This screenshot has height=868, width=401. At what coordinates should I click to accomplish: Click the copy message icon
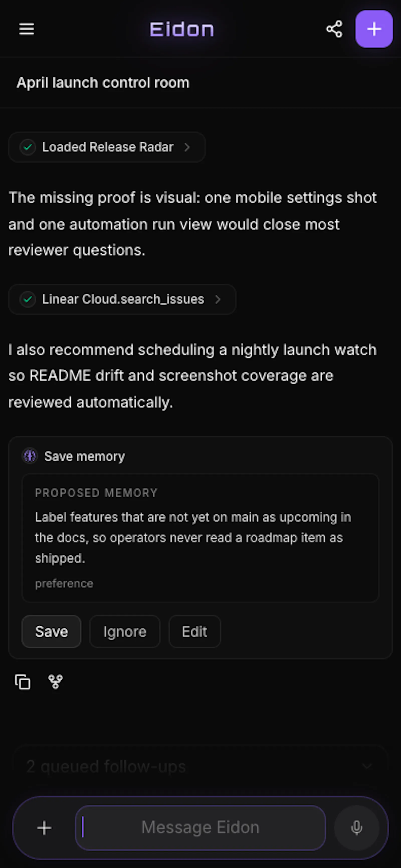pyautogui.click(x=23, y=682)
